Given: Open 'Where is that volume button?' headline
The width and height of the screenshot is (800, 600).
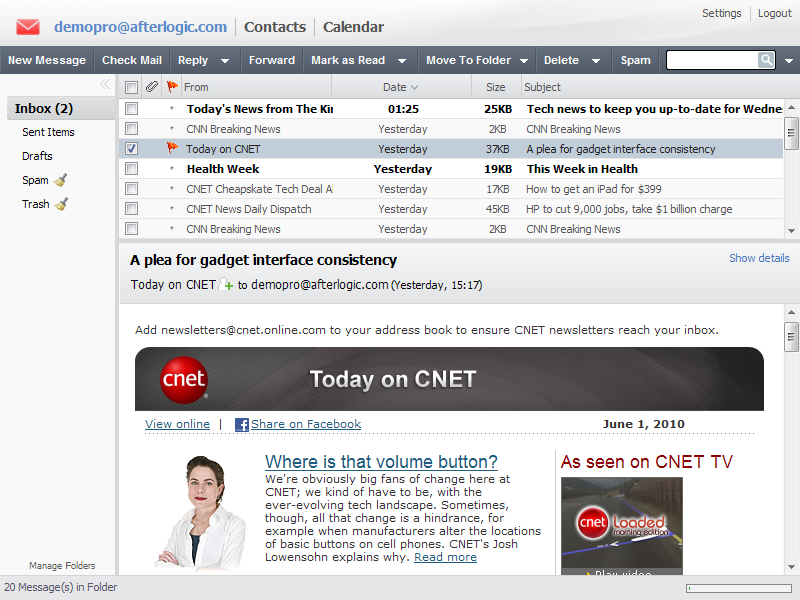Looking at the screenshot, I should click(381, 462).
